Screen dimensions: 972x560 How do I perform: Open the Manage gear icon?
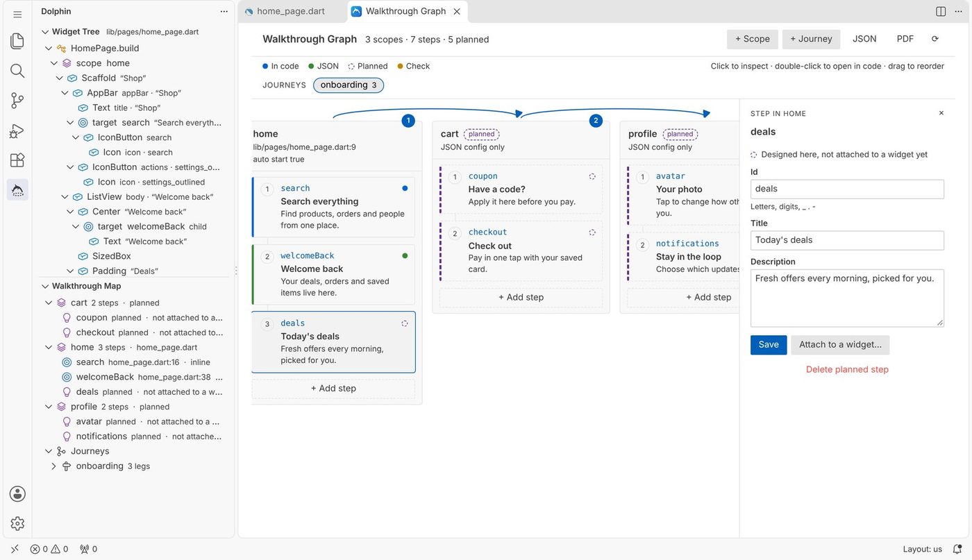[17, 523]
